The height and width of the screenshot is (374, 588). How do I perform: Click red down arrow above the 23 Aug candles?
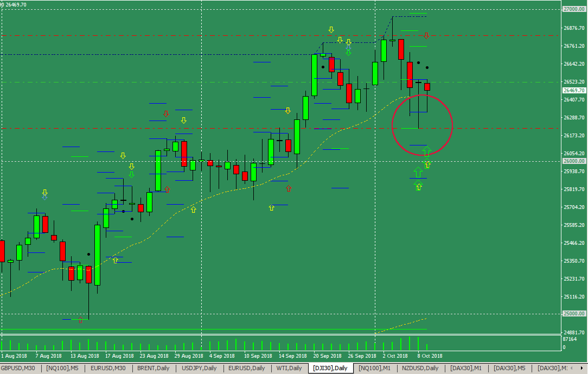[x=166, y=113]
